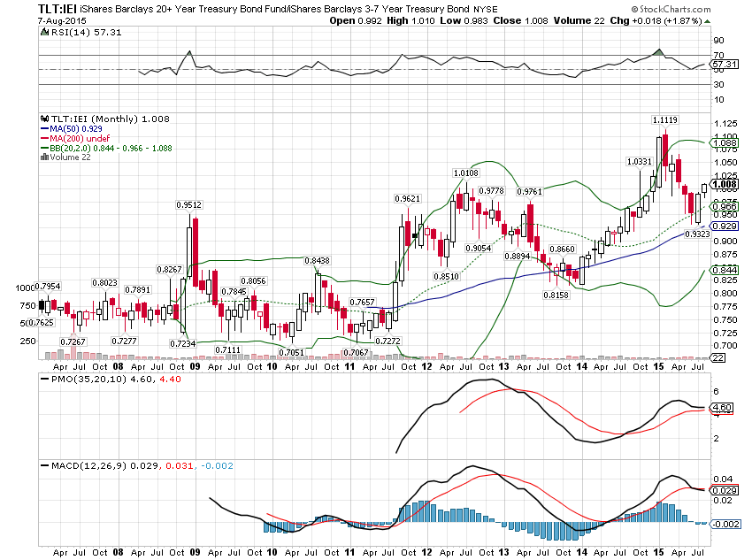The width and height of the screenshot is (752, 560).
Task: Click the volume bars icon in legend
Action: pos(44,157)
